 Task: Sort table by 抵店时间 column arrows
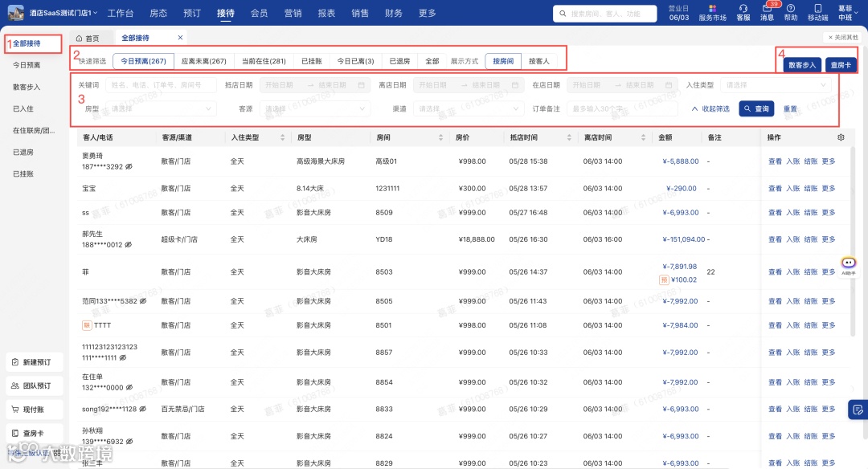click(x=569, y=137)
